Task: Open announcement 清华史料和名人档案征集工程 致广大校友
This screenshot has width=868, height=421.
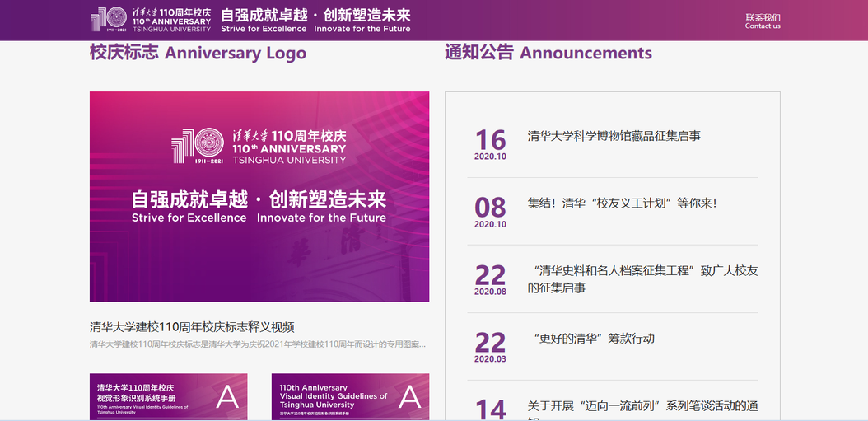Action: [x=642, y=279]
